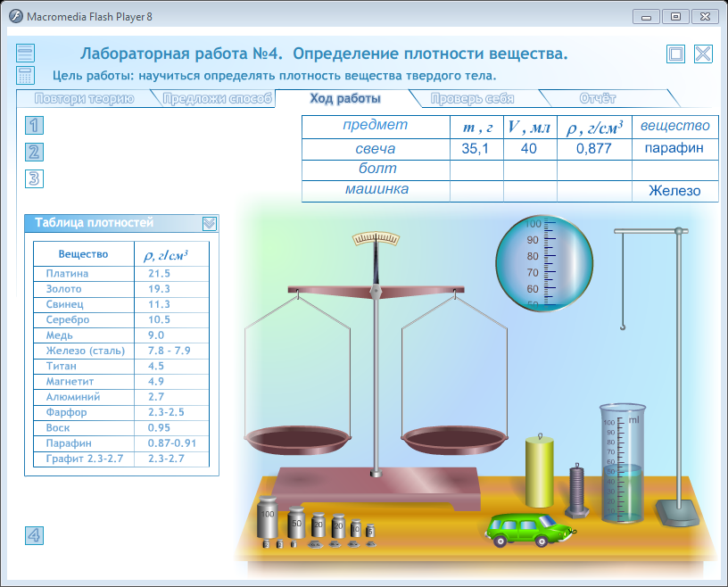Click the mass cell for болт
This screenshot has width=728, height=587.
476,170
